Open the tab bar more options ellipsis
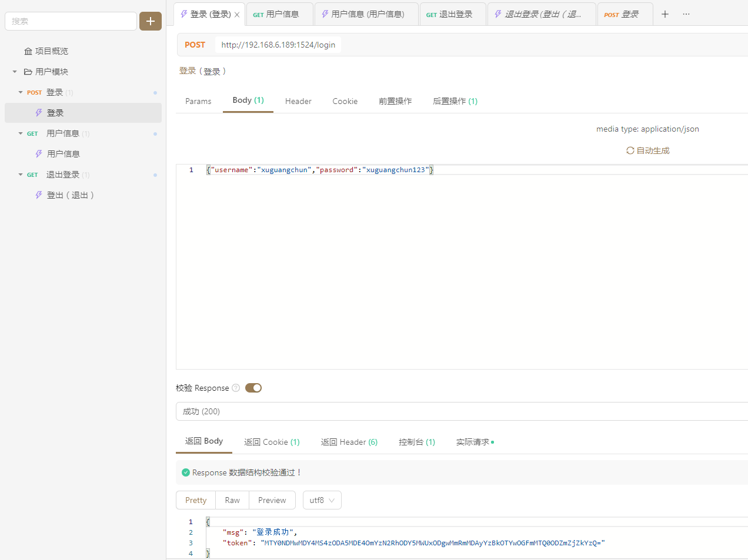The height and width of the screenshot is (560, 748). (x=686, y=14)
